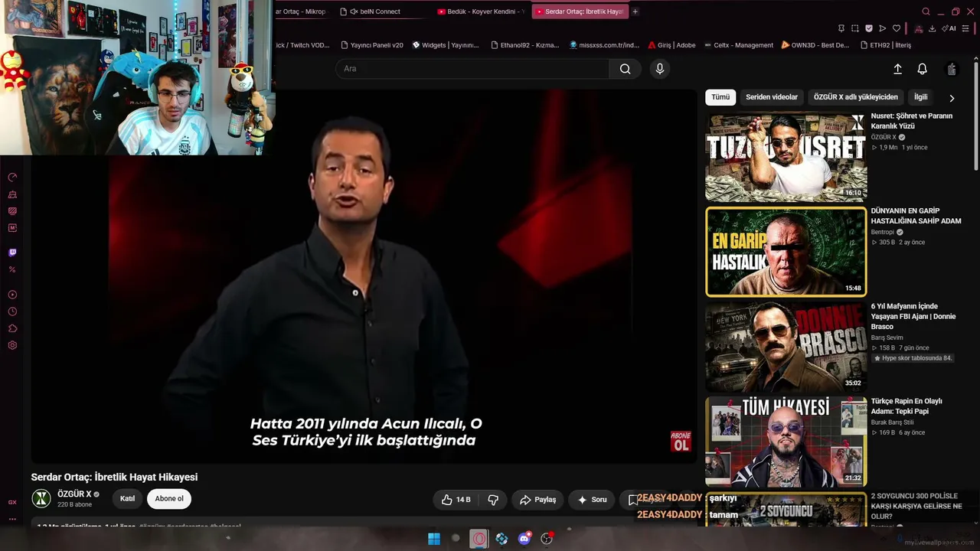Screen dimensions: 980x551
Task: Open the browser easy setup menu icon
Action: point(965,28)
